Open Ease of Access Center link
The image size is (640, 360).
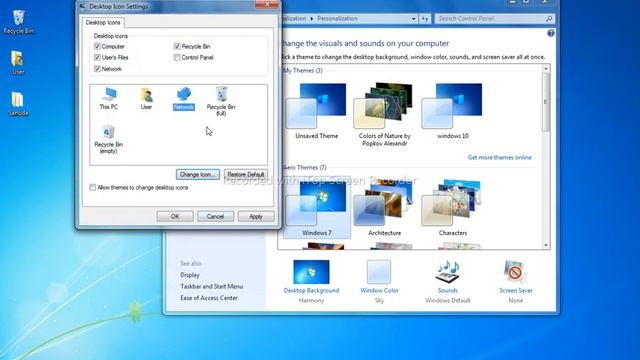pos(209,298)
